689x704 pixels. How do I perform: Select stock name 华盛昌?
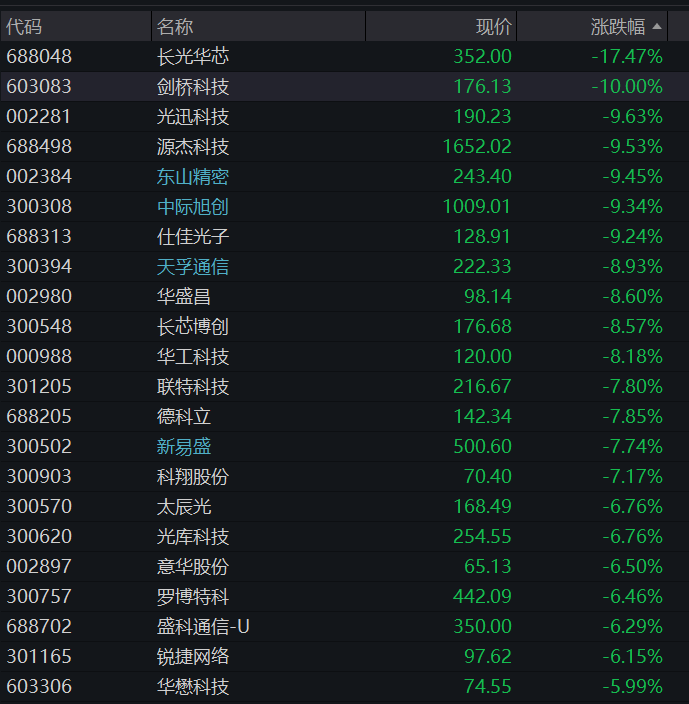[x=184, y=297]
